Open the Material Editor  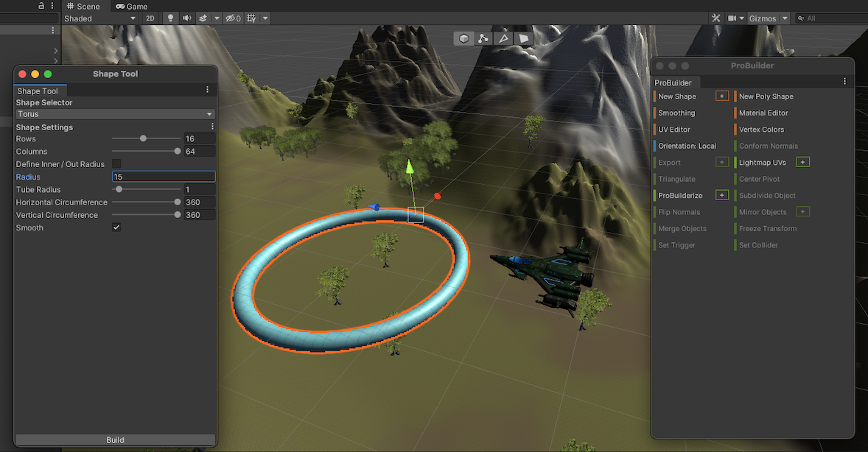[763, 113]
